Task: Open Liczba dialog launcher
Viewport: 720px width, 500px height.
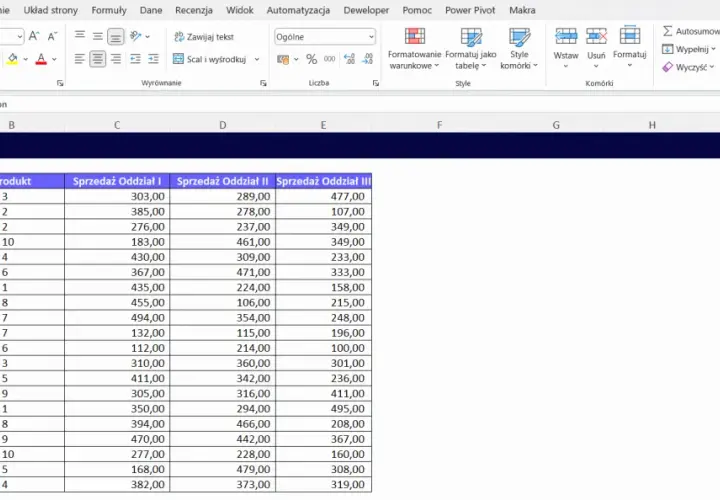Action: [x=376, y=83]
